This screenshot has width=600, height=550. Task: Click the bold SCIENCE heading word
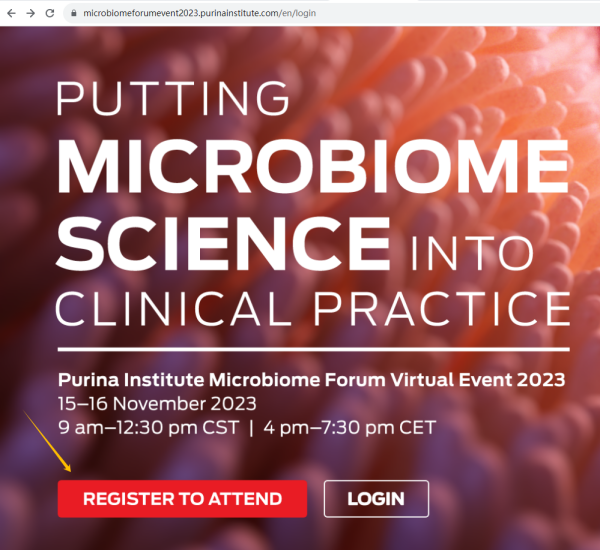tap(223, 243)
